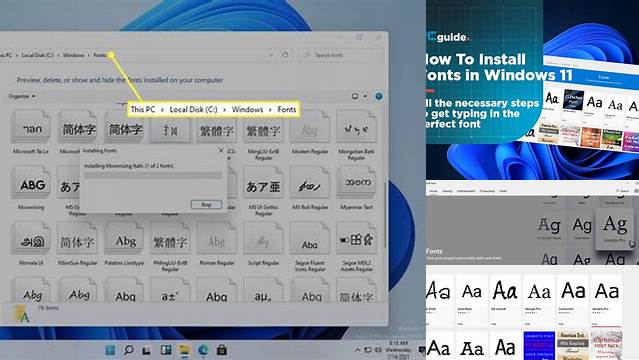Expand the address bar history chevron
The height and width of the screenshot is (360, 639).
271,55
